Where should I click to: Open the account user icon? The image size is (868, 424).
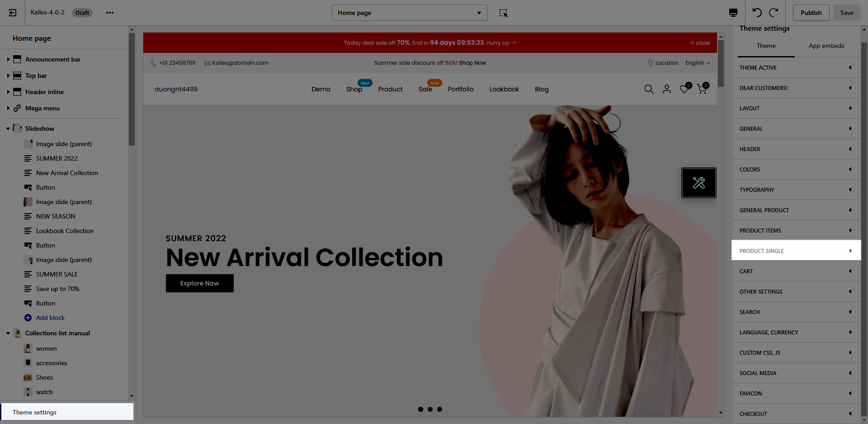click(x=667, y=89)
